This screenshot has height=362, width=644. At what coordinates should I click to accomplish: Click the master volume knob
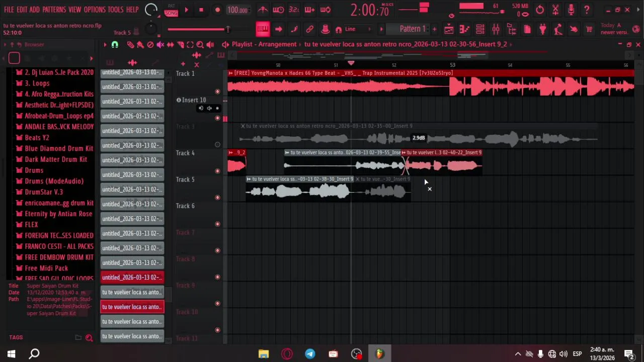click(151, 9)
